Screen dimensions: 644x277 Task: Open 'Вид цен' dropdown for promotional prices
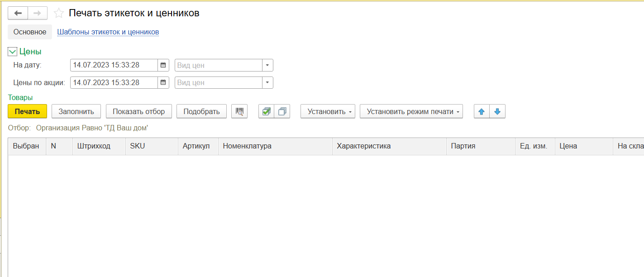pyautogui.click(x=267, y=82)
